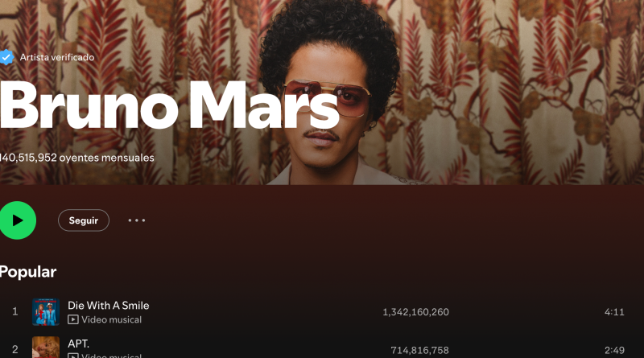Follow the artist with Seguir button
Viewport: 644px width, 358px height.
(x=84, y=220)
